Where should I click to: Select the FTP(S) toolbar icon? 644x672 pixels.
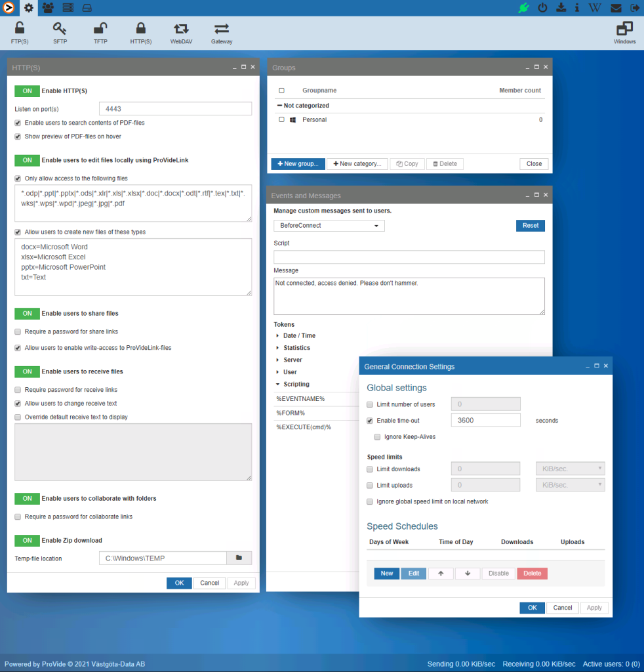click(x=19, y=31)
